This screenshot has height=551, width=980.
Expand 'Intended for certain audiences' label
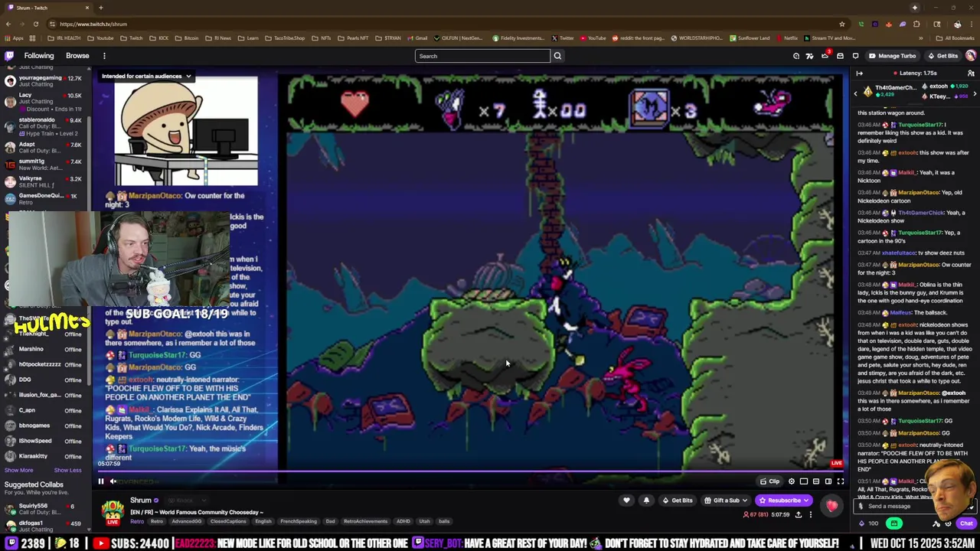point(146,76)
